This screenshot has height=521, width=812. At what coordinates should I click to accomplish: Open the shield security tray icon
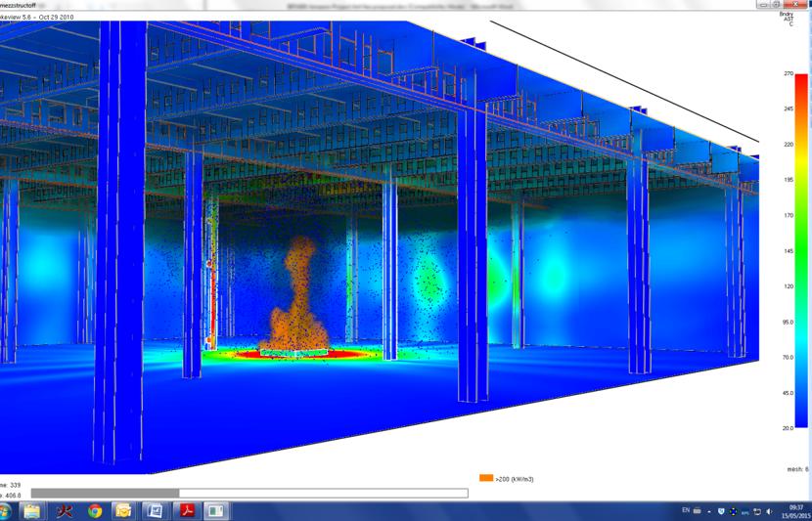(x=722, y=511)
